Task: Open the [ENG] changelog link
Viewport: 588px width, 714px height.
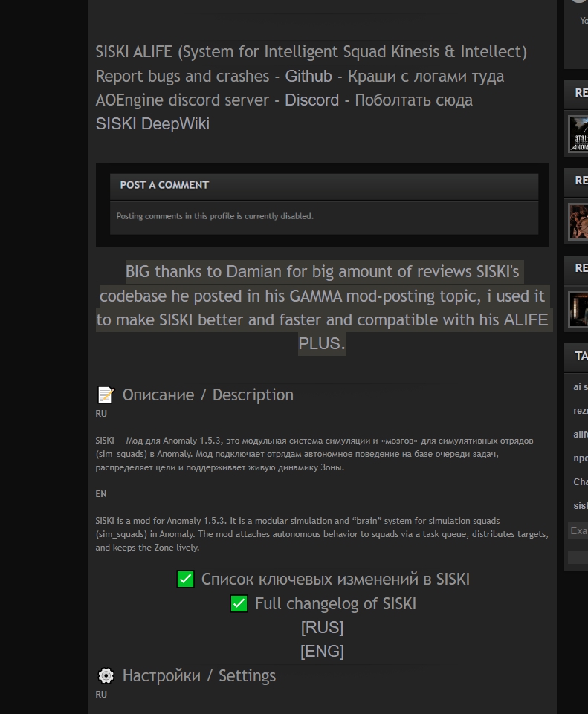Action: (322, 651)
